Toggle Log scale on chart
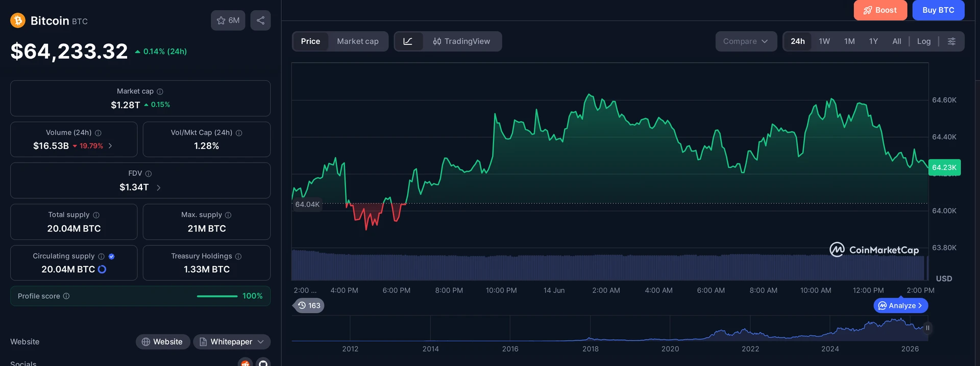980x366 pixels. point(924,41)
